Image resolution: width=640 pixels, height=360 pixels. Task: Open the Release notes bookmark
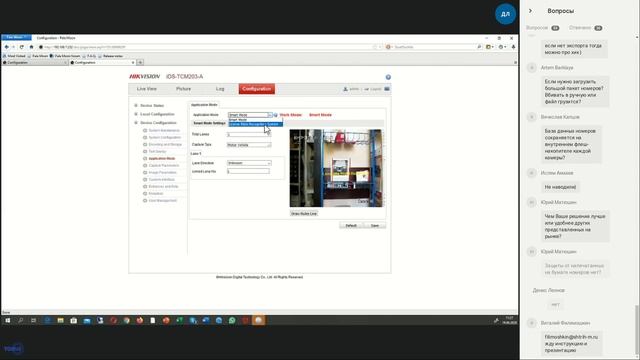[111, 56]
